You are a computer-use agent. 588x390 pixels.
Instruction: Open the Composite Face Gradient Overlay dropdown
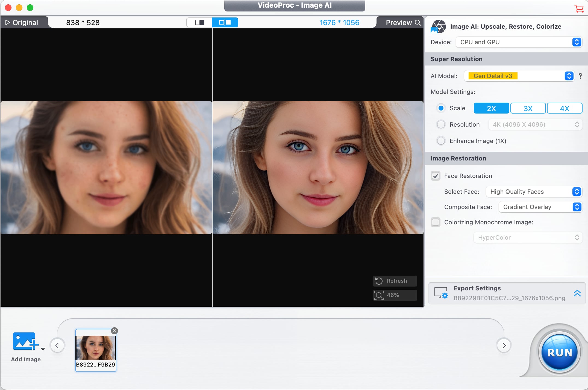click(x=540, y=207)
